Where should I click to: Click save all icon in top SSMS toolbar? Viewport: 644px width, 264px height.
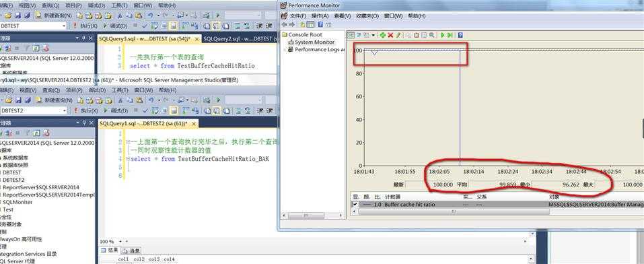pos(27,15)
